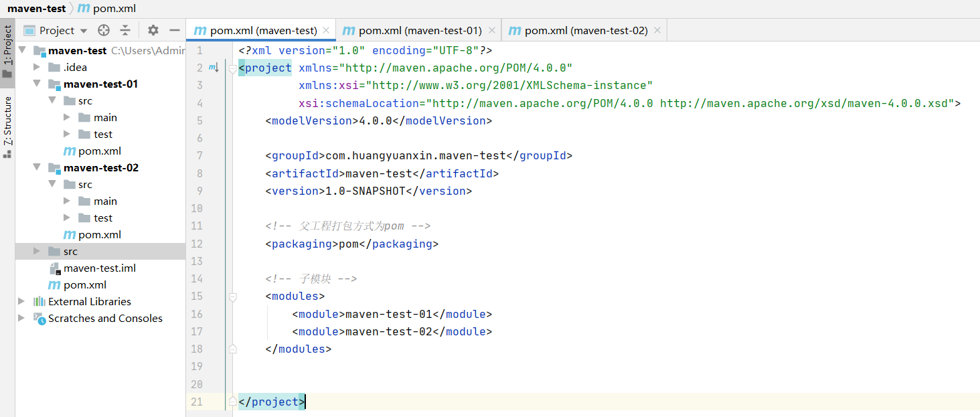The height and width of the screenshot is (417, 980).
Task: Close the pom.xml (maven-test-02) tab
Action: click(657, 30)
